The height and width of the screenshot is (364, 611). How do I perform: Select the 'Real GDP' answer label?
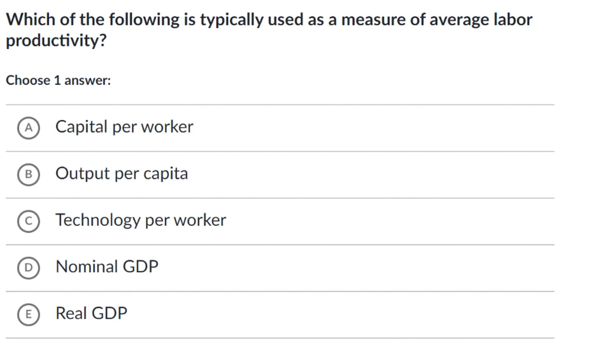[x=91, y=313]
